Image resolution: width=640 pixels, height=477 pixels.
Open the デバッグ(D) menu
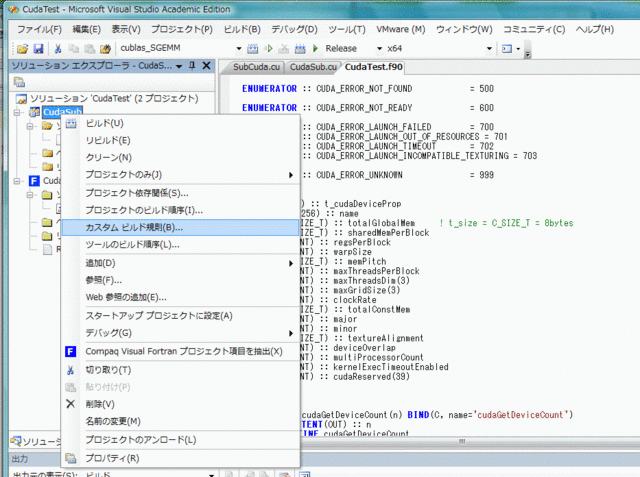click(294, 29)
